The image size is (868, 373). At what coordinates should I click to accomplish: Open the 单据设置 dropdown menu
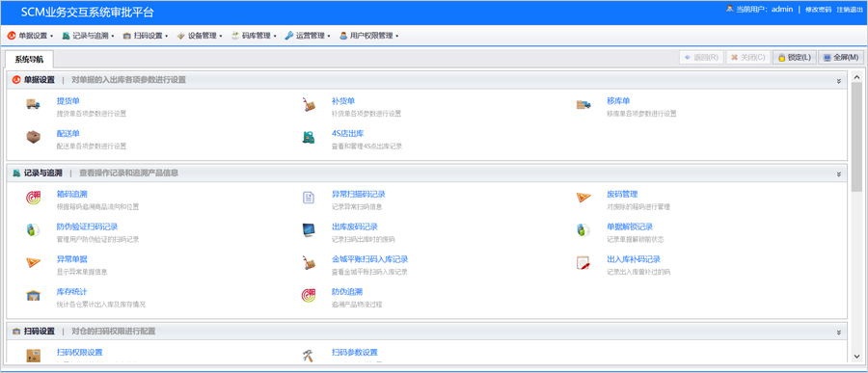[x=31, y=36]
